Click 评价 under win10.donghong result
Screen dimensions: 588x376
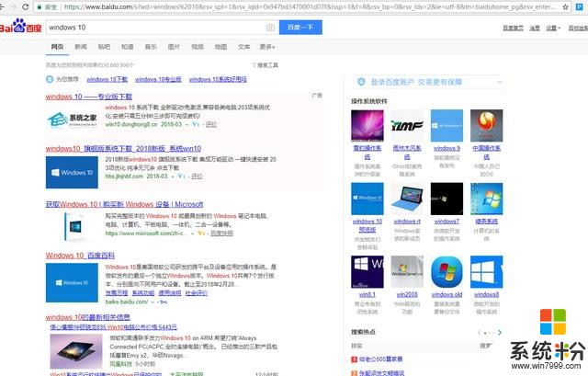[211, 124]
